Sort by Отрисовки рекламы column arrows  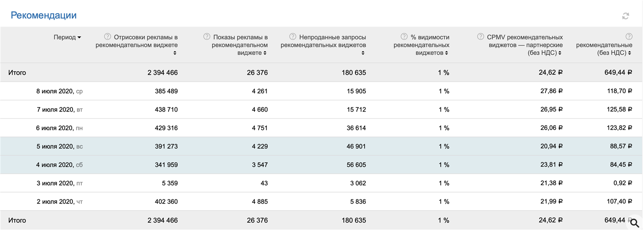[x=175, y=53]
